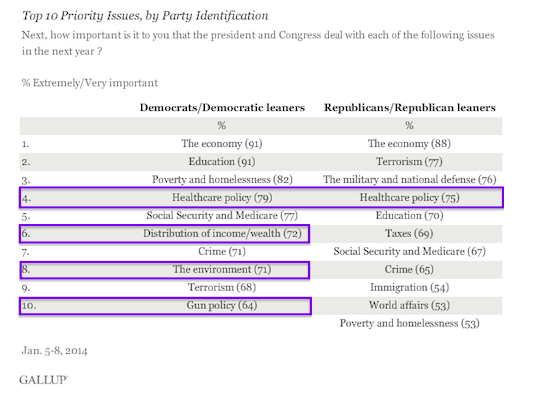Select The economy (88) cell
The width and height of the screenshot is (545, 396).
[x=409, y=144]
